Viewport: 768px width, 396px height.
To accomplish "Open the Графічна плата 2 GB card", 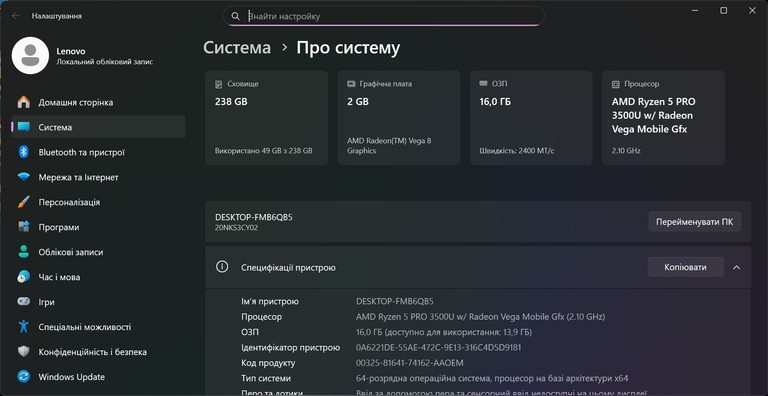I will coord(399,118).
